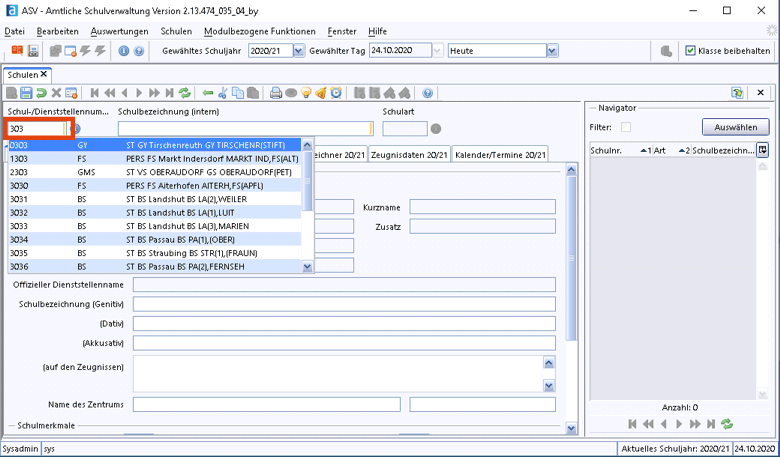Click the blue info icon in main toolbar
Viewport: 780px width, 457px height.
point(123,51)
